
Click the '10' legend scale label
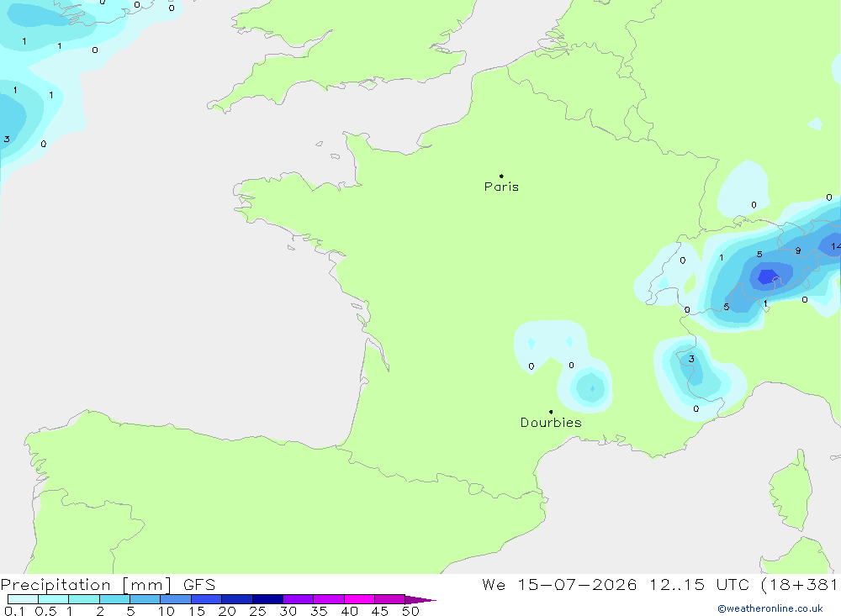[167, 611]
